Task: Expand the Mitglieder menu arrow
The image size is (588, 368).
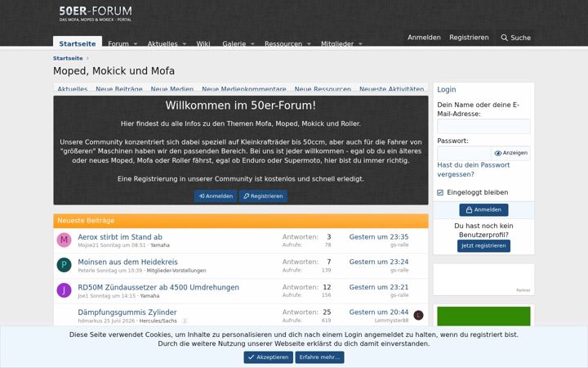Action: coord(360,44)
